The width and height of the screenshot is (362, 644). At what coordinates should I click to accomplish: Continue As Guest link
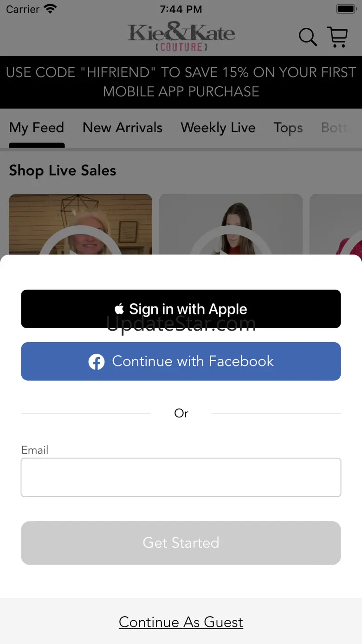pos(181,622)
